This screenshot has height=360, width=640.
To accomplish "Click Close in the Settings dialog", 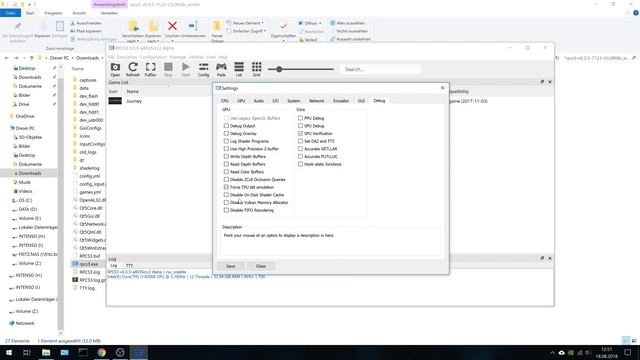I will pos(261,266).
